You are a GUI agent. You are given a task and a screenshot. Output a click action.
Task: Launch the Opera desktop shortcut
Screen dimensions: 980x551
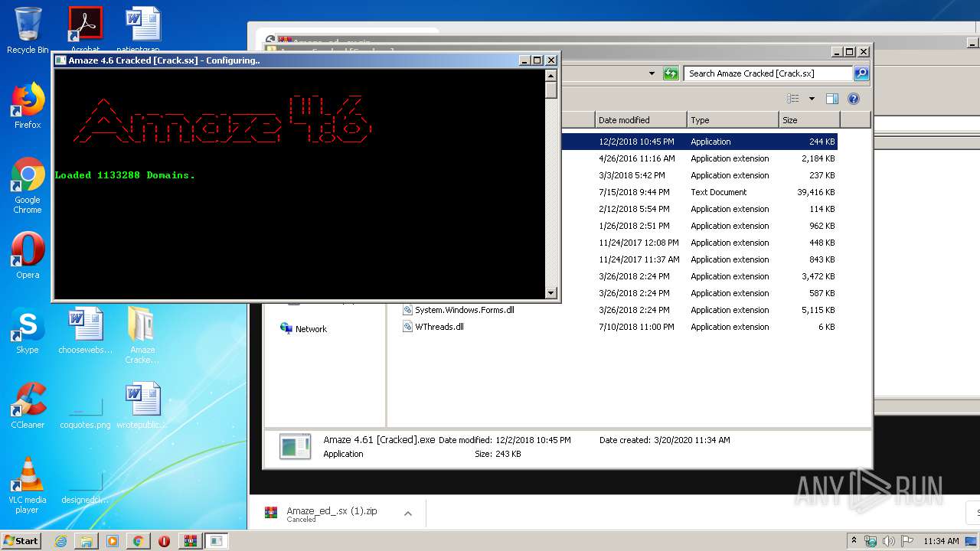click(x=28, y=256)
